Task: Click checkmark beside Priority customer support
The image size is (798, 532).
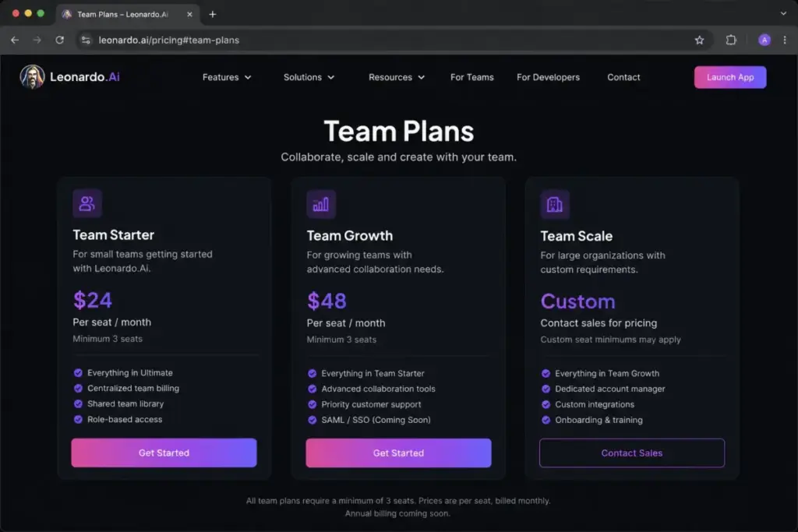Action: [312, 404]
